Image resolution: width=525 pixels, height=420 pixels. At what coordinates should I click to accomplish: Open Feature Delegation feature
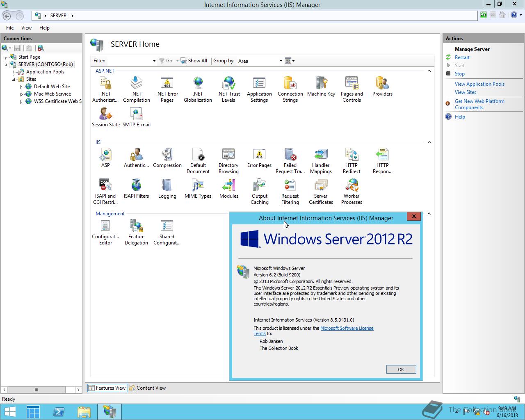[x=137, y=232]
